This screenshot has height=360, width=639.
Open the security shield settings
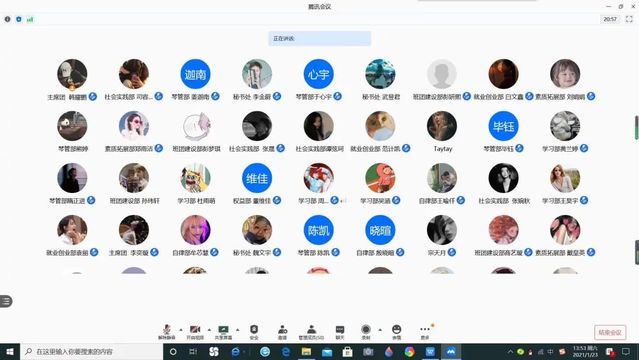(x=254, y=332)
